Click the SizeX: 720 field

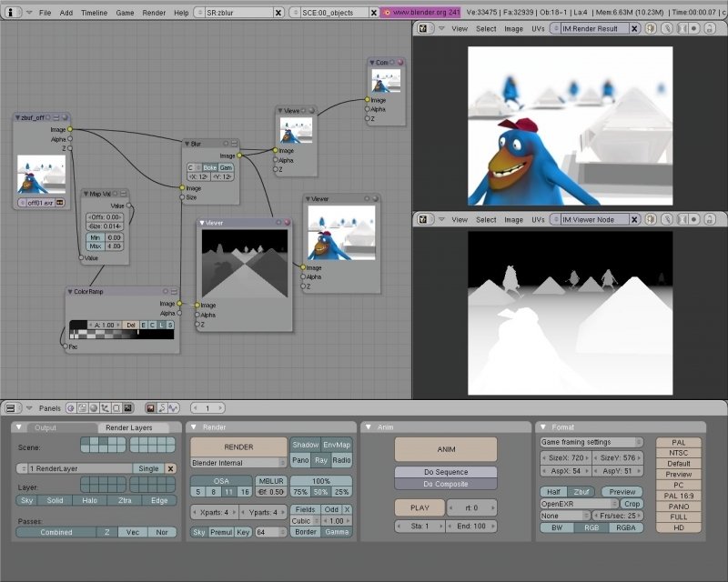(565, 457)
